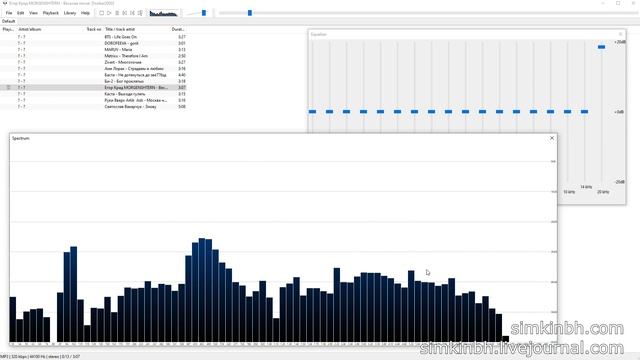The height and width of the screenshot is (360, 640).
Task: Sort by the Artist/album column header
Action: (30, 29)
